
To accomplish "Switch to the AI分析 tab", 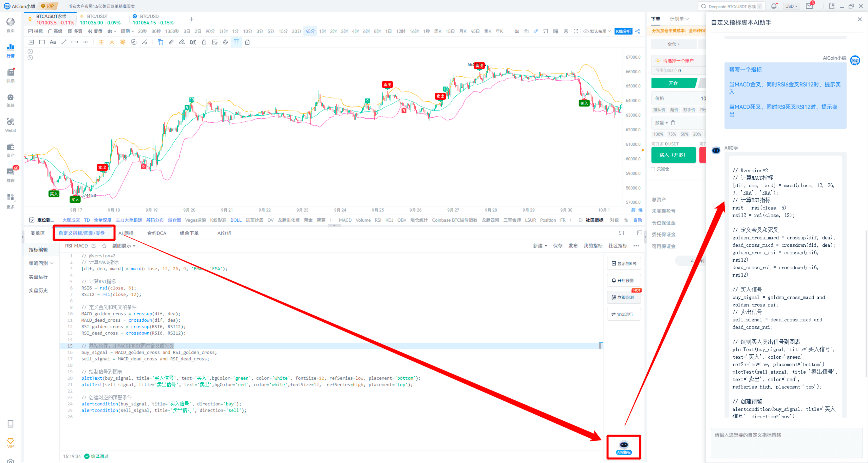I will [x=224, y=233].
